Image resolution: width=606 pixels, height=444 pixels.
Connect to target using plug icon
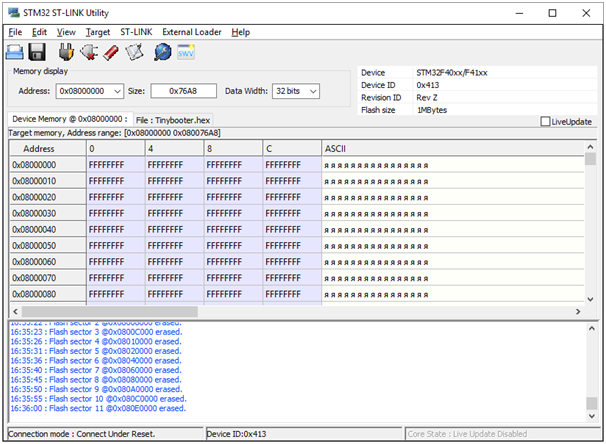(66, 52)
